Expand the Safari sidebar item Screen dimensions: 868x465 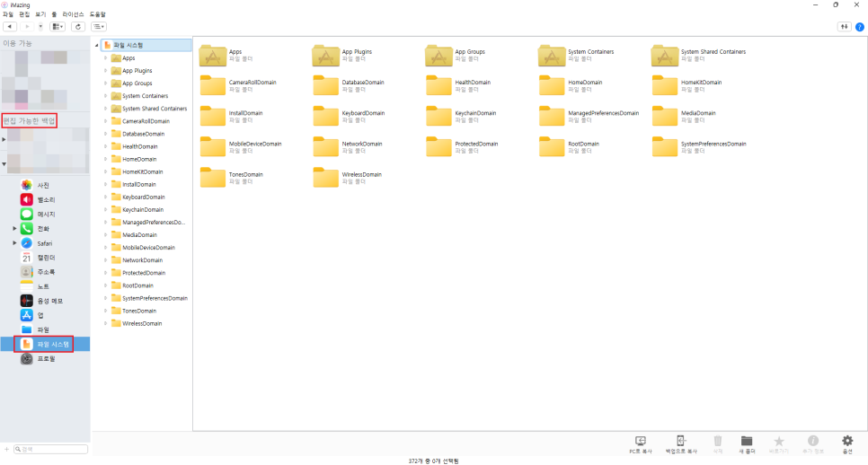14,242
